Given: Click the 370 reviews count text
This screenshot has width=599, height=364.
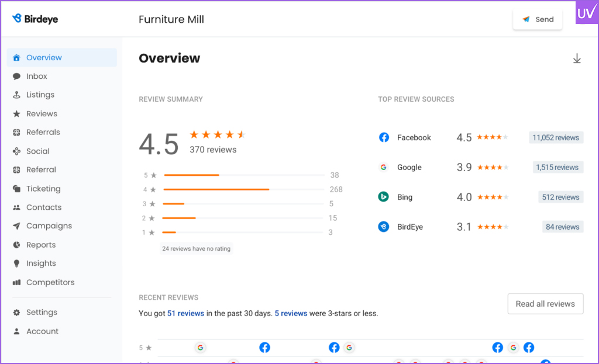Looking at the screenshot, I should (213, 150).
